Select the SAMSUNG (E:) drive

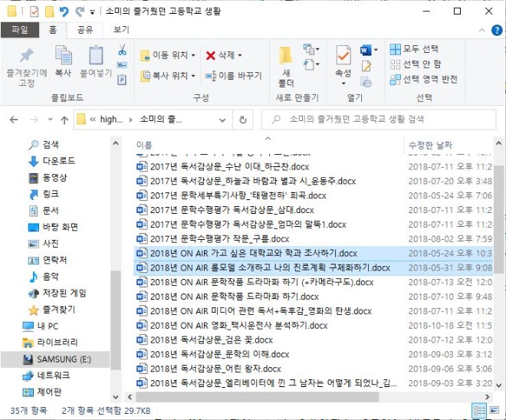55,359
